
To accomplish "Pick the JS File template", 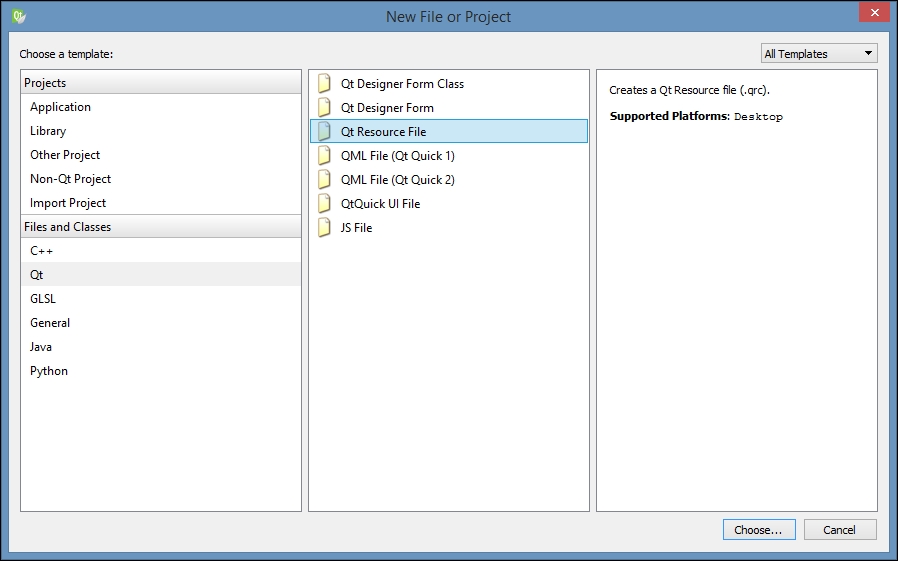I will 449,228.
